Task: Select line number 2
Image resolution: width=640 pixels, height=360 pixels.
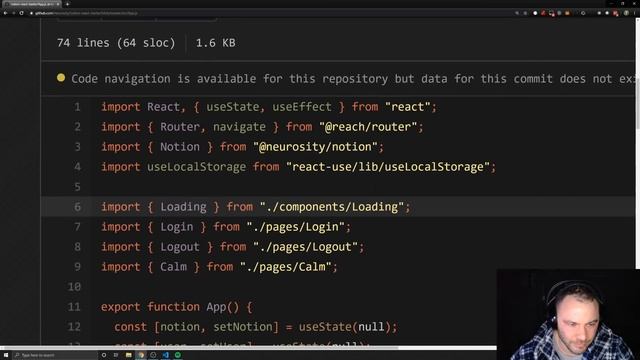Action: point(77,127)
